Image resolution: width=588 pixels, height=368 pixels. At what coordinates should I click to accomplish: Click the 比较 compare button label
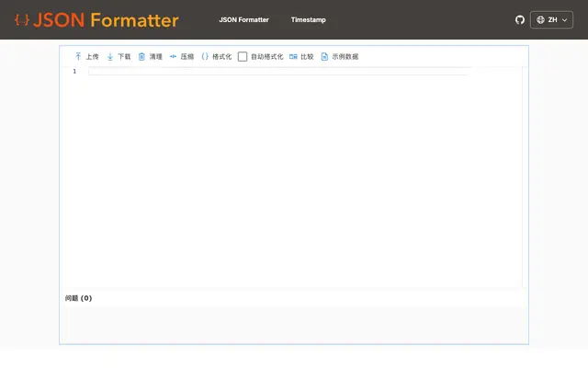[x=307, y=57]
